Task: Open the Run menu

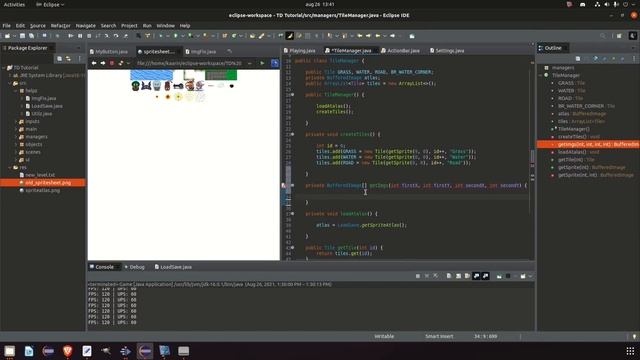Action: [x=147, y=25]
